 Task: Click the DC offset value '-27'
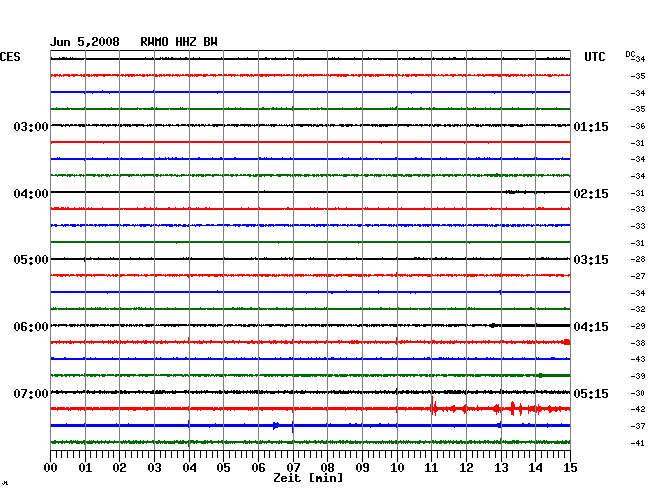pyautogui.click(x=638, y=276)
